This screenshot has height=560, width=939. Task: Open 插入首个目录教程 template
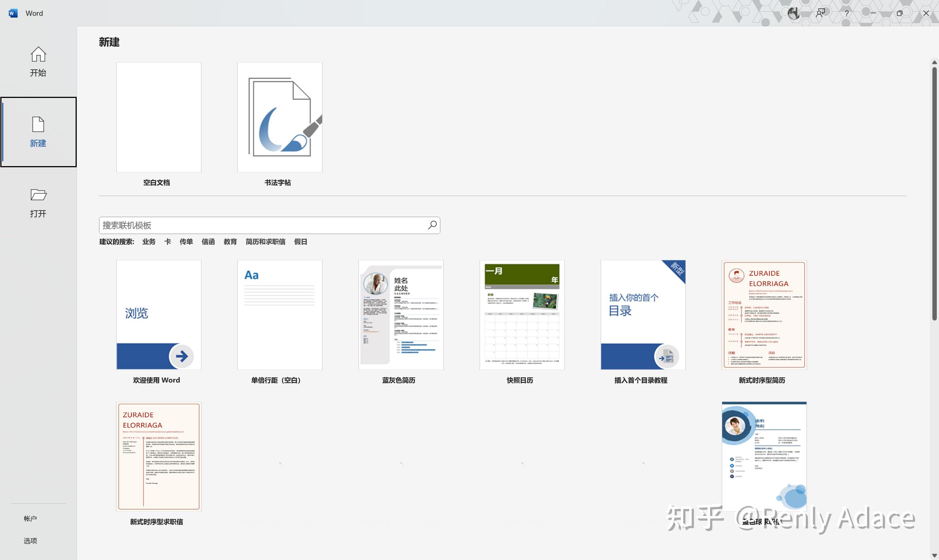[x=643, y=315]
